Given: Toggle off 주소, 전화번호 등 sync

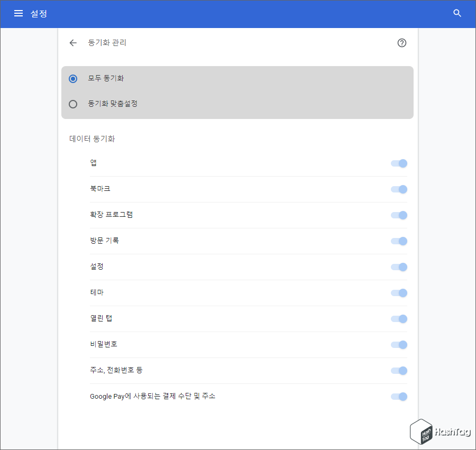Looking at the screenshot, I should (399, 371).
